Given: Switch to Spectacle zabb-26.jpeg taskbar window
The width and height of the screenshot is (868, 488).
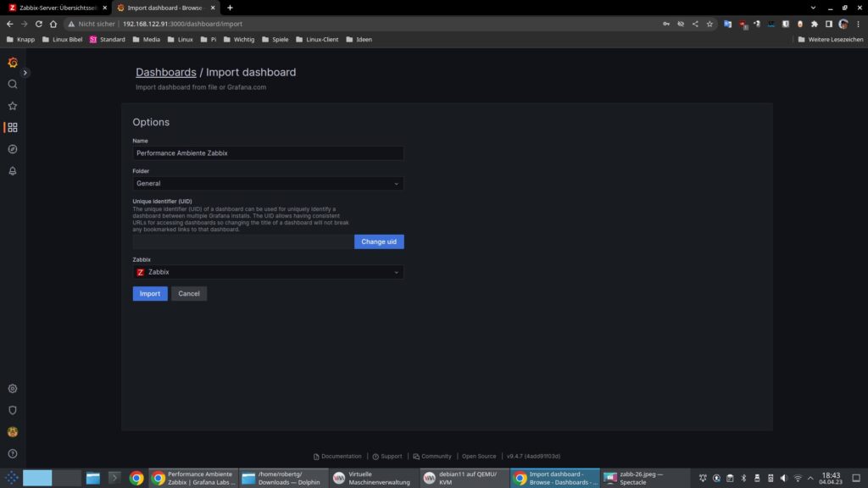Looking at the screenshot, I should click(x=645, y=478).
